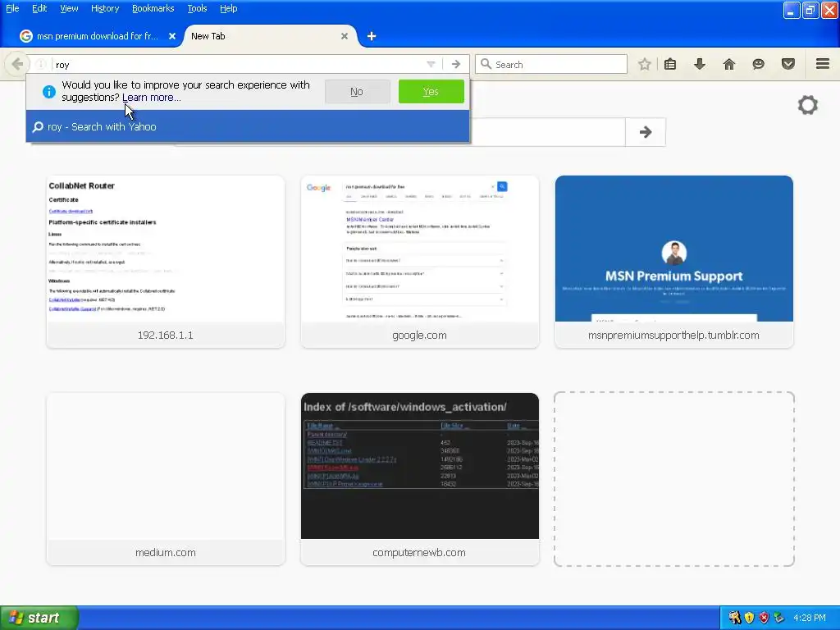The width and height of the screenshot is (840, 630).
Task: Open the Tools menu
Action: pyautogui.click(x=197, y=8)
